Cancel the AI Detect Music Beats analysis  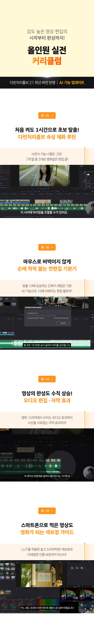[63, 323]
